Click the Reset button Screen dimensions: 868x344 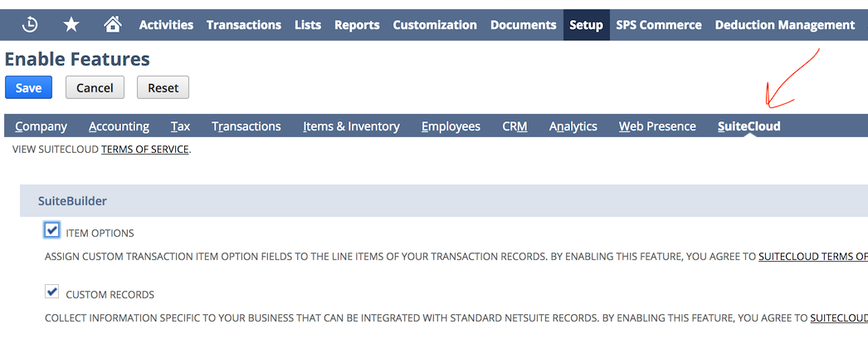click(x=163, y=87)
